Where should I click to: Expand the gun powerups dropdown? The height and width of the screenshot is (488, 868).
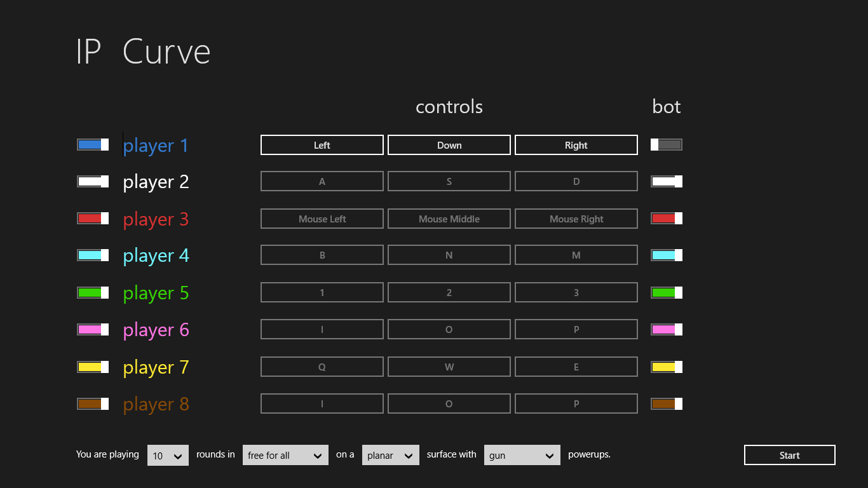coord(522,456)
